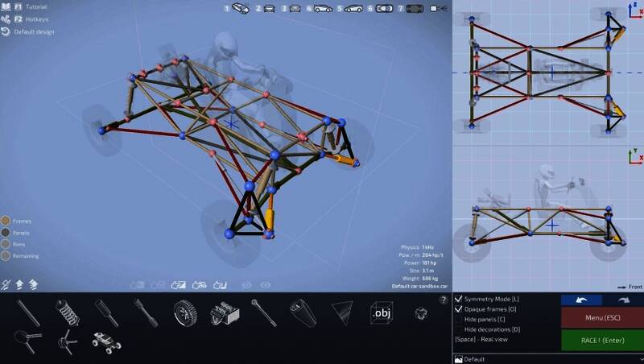Select the exhaust pipe part tool

coord(302,312)
